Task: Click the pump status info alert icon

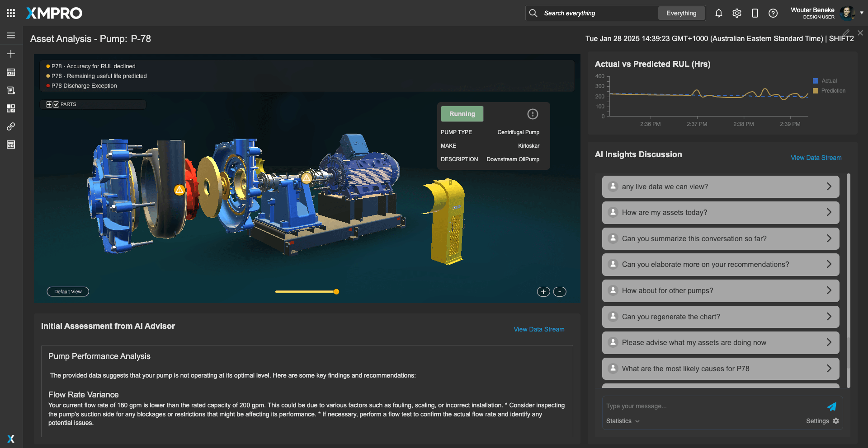Action: coord(533,114)
